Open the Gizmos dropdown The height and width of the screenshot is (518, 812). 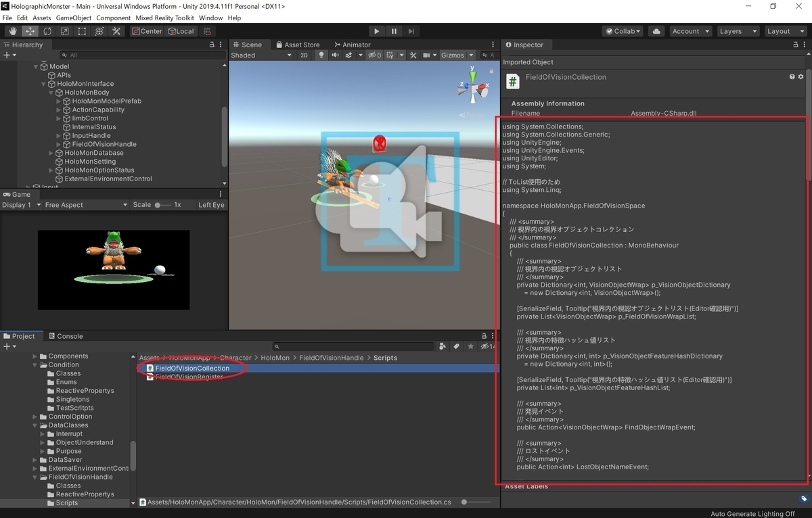(x=457, y=55)
